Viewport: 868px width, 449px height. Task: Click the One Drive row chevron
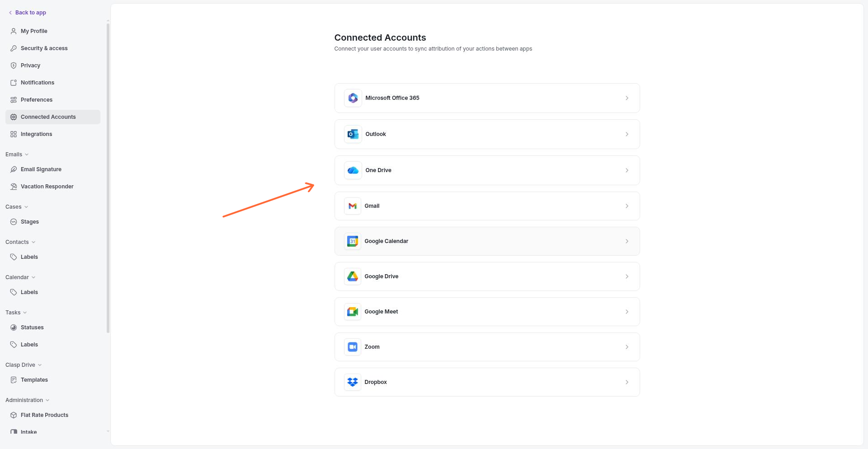click(627, 170)
